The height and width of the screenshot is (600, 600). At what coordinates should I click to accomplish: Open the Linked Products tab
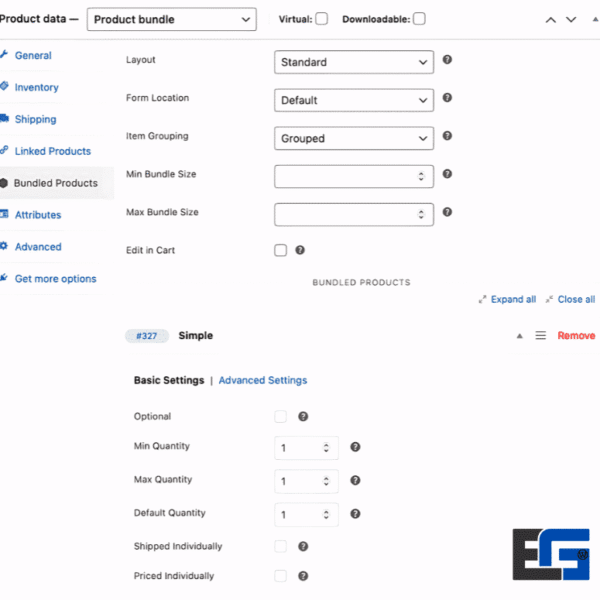point(52,151)
